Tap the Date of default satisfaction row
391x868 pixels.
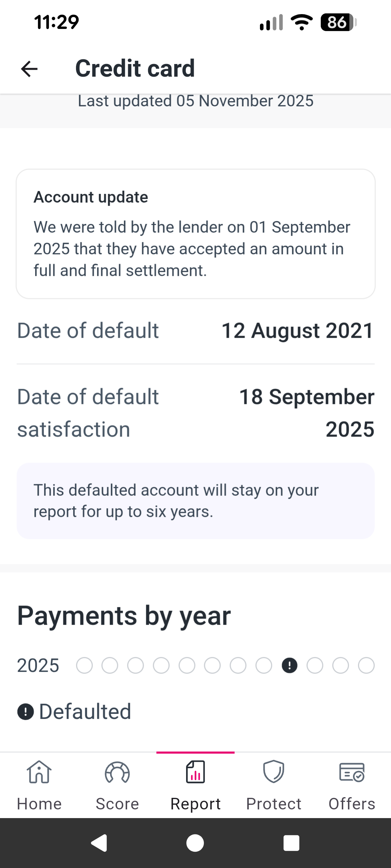tap(195, 413)
